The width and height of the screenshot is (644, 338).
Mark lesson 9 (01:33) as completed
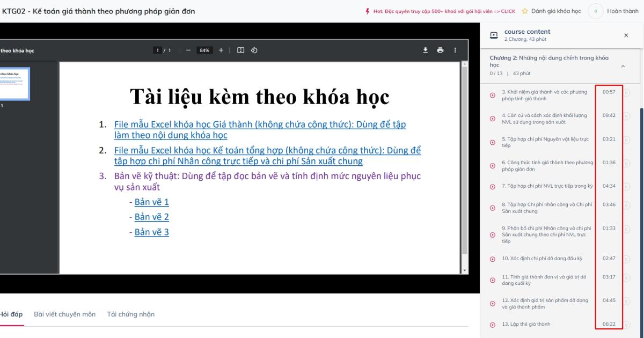626,229
